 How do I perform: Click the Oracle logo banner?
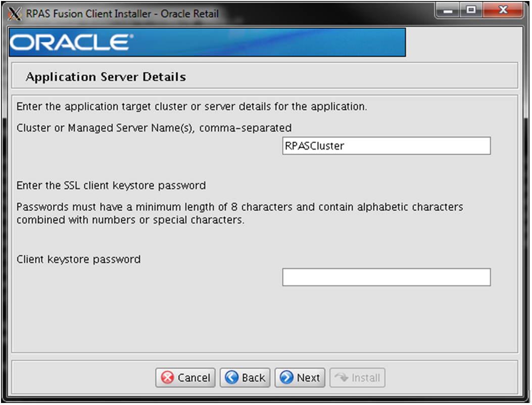(207, 42)
